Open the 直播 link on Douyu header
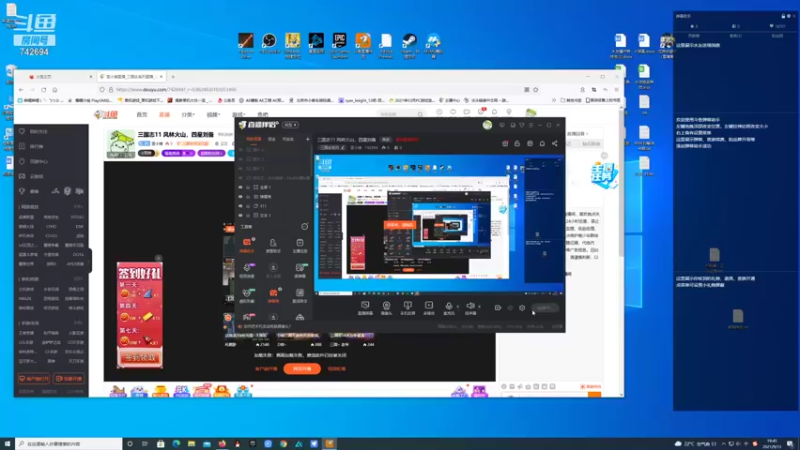The image size is (800, 450). [x=164, y=115]
